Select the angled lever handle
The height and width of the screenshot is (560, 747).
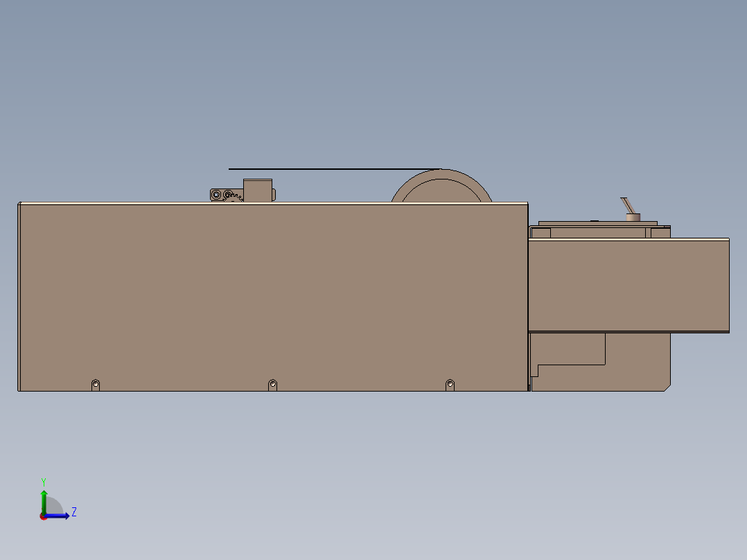point(627,205)
